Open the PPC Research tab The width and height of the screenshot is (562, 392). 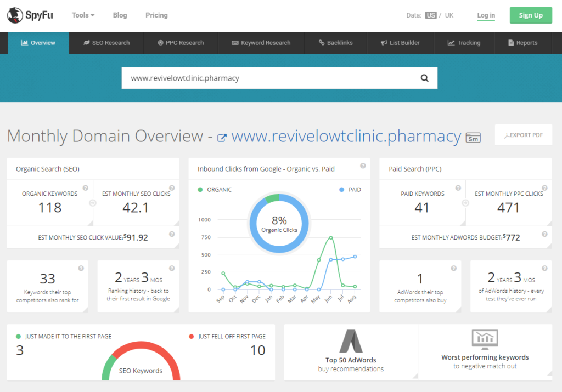click(x=181, y=43)
